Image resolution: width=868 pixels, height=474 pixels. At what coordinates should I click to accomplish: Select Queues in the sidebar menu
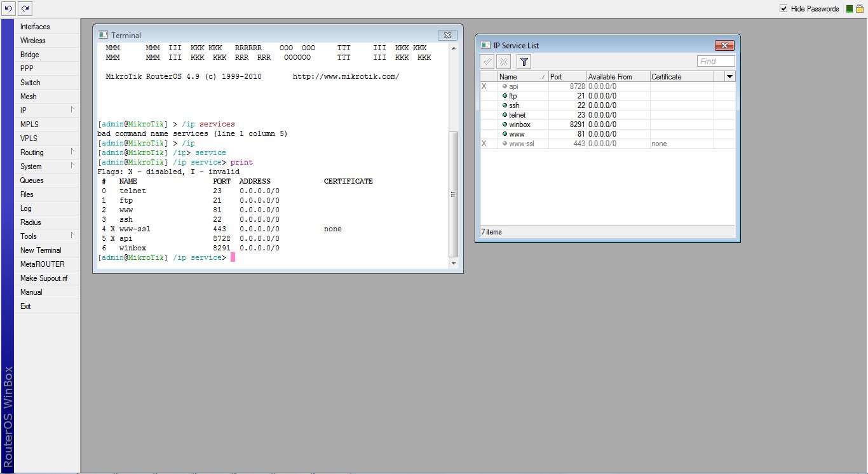click(32, 180)
